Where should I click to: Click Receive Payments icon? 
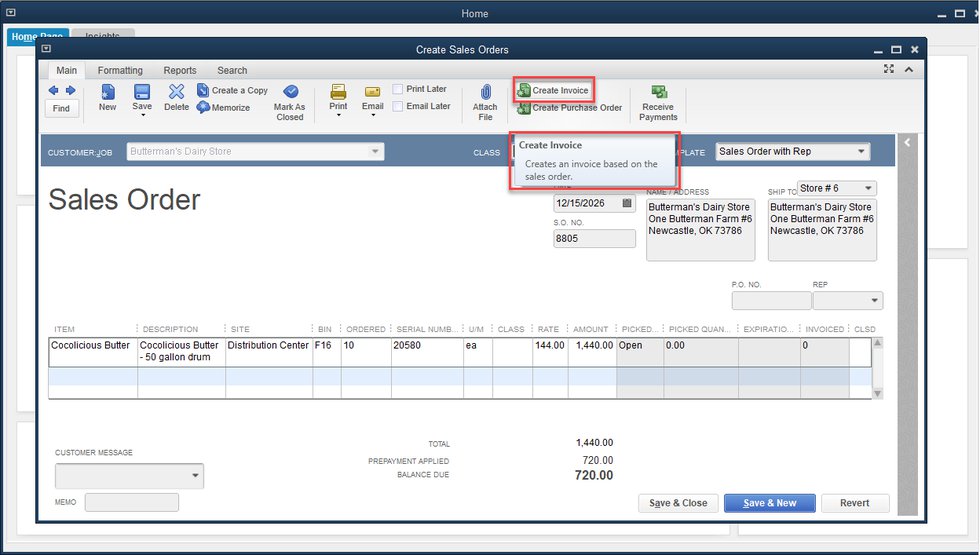tap(658, 100)
